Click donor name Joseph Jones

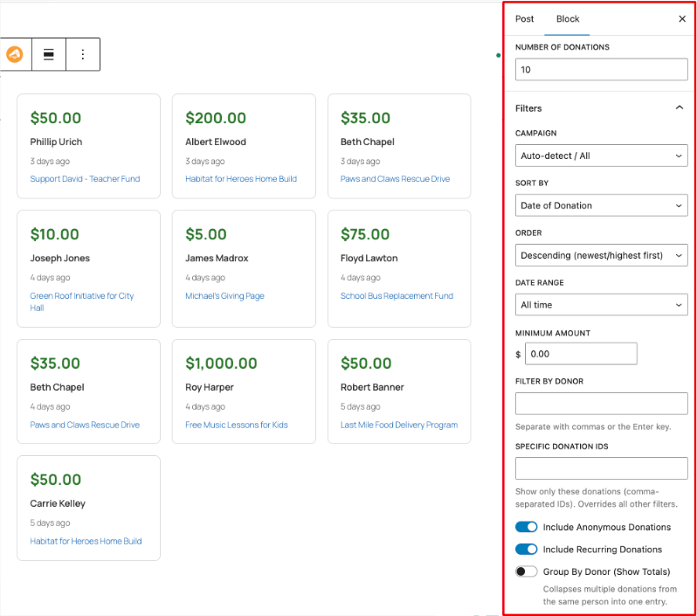point(59,258)
